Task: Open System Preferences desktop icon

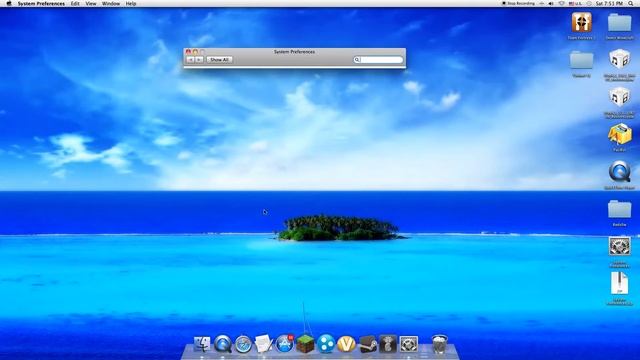Action: point(620,247)
